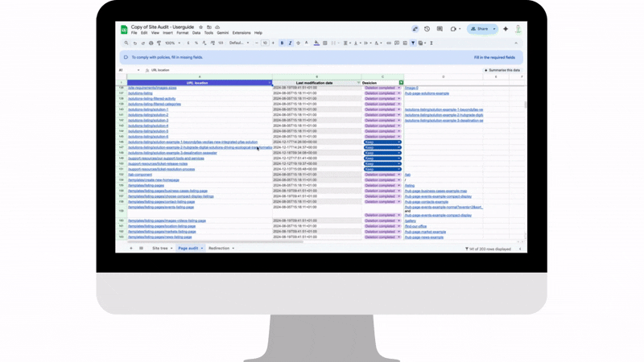
Task: Toggle the green filter on Decision column
Action: 401,83
